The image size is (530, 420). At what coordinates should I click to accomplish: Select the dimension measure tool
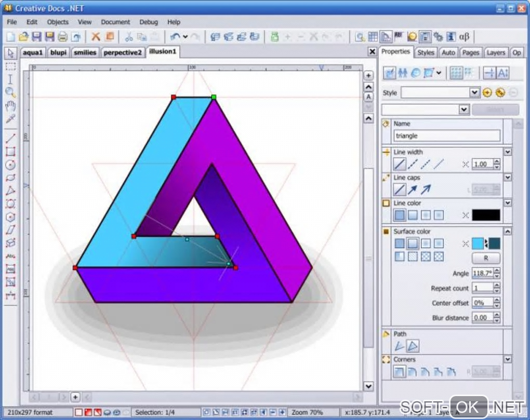click(10, 295)
